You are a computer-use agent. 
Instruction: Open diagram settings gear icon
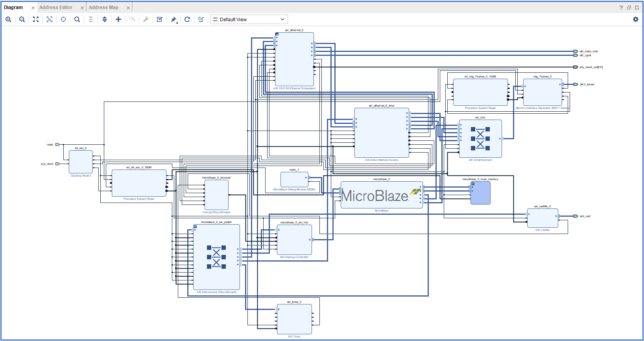[x=636, y=19]
